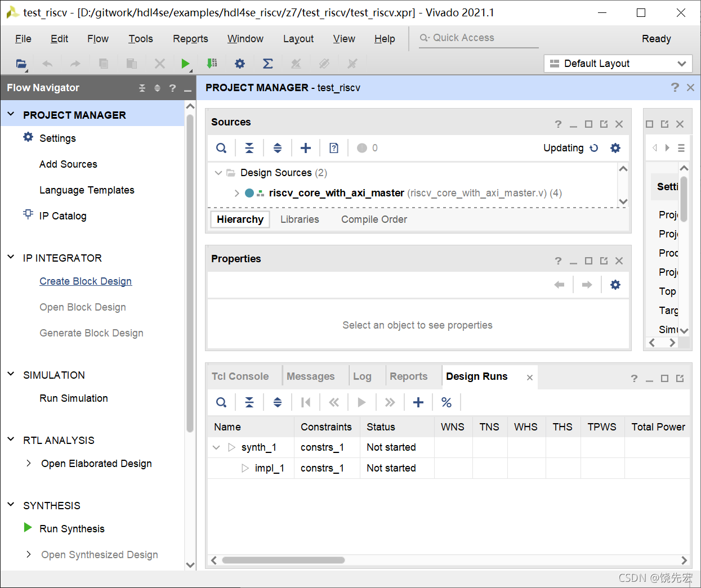
Task: Open Settings gear in main toolbar
Action: [x=240, y=64]
